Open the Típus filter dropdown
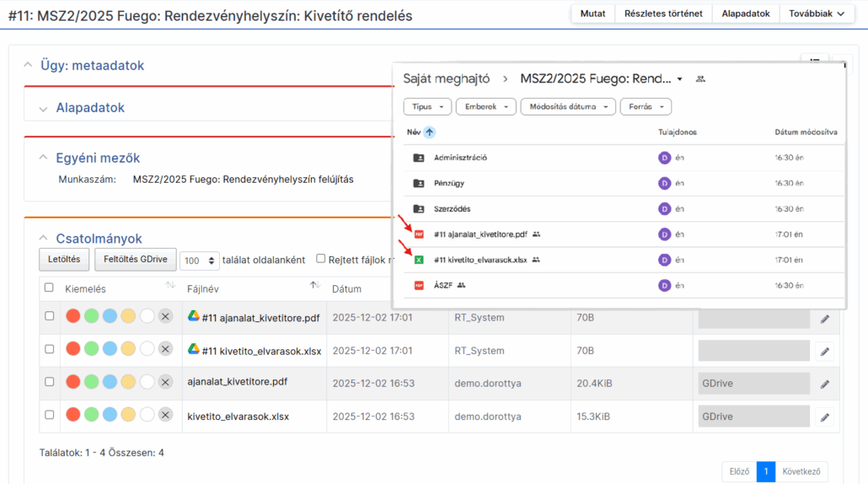 click(427, 107)
